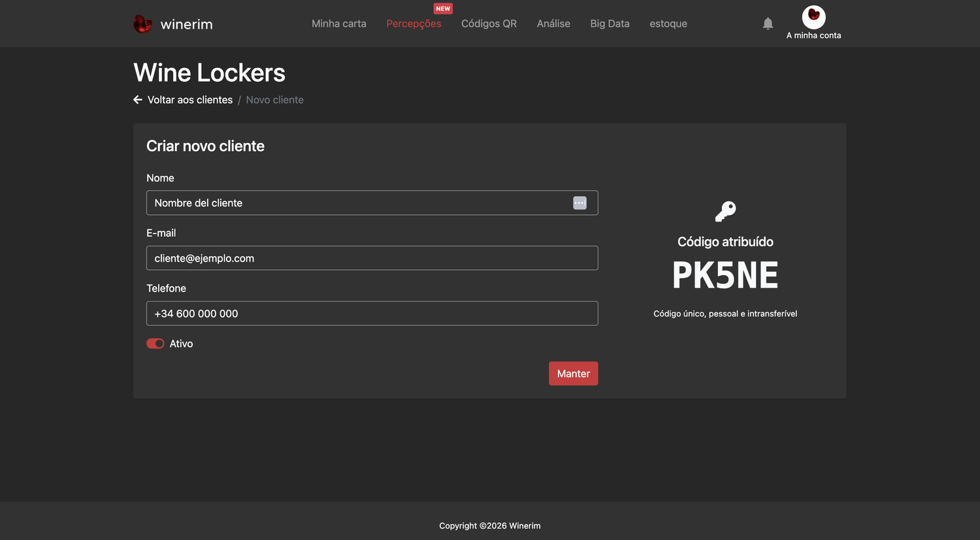
Task: Open the Minha carta menu item
Action: 339,24
